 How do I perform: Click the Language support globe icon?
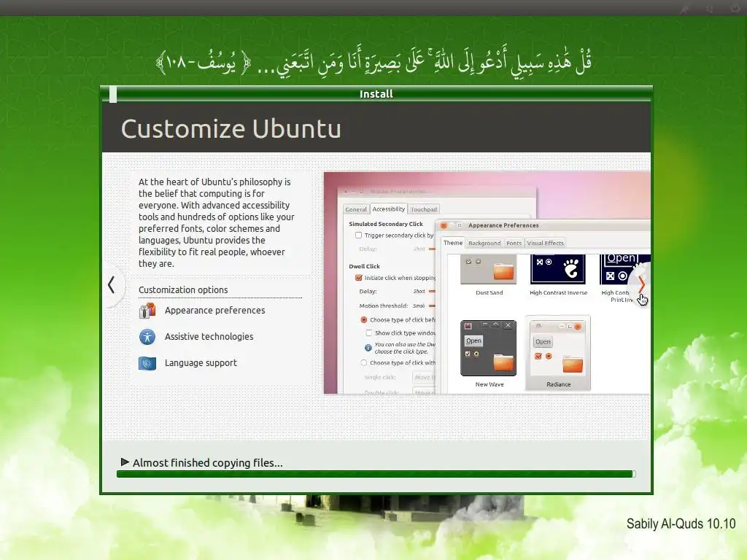click(x=147, y=363)
